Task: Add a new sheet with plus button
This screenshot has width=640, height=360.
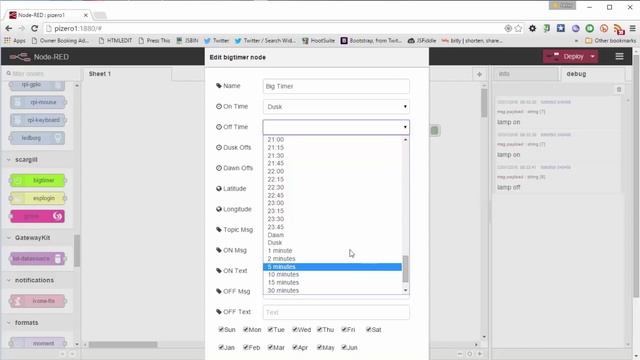Action: 479,74
